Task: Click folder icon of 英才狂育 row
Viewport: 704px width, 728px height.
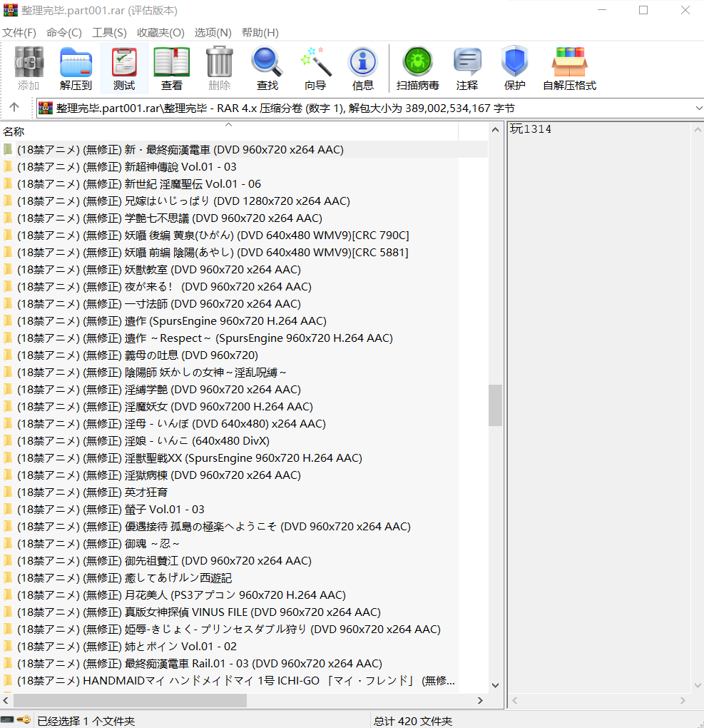Action: point(8,492)
